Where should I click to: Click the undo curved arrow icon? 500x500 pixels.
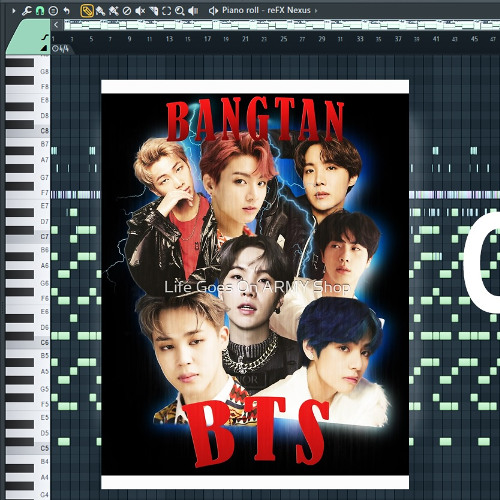(67, 11)
